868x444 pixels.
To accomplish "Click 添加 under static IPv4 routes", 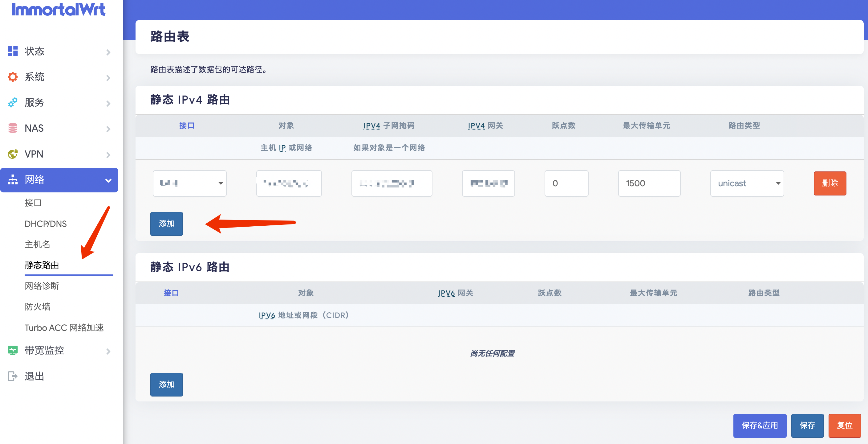I will coord(166,224).
